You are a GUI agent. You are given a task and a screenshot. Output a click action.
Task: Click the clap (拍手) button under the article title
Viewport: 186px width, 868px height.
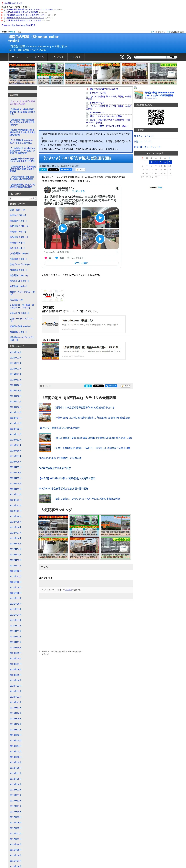click(80, 170)
